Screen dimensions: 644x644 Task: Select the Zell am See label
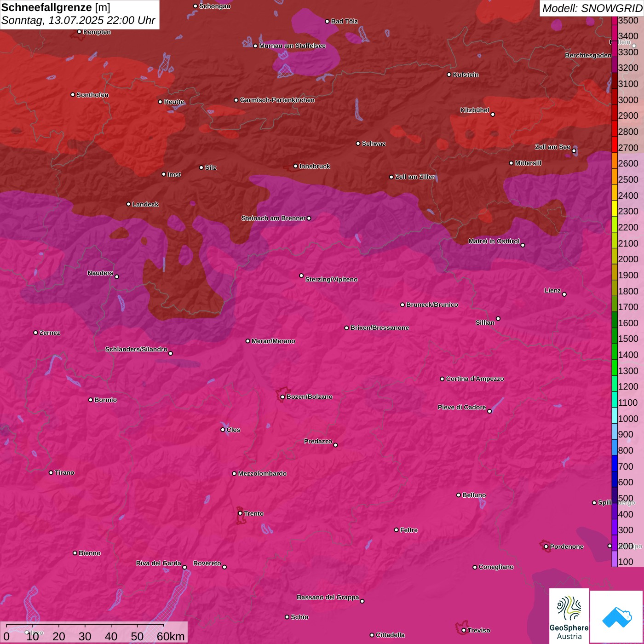[552, 147]
